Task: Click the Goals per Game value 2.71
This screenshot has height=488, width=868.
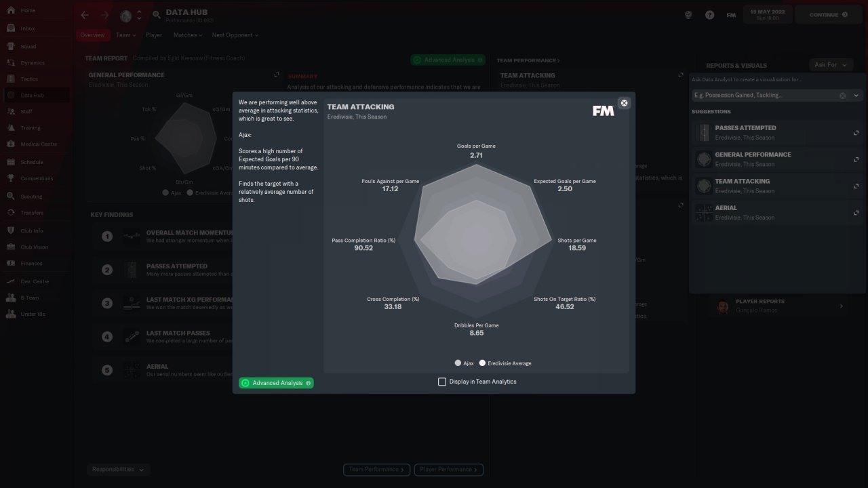Action: pos(476,155)
